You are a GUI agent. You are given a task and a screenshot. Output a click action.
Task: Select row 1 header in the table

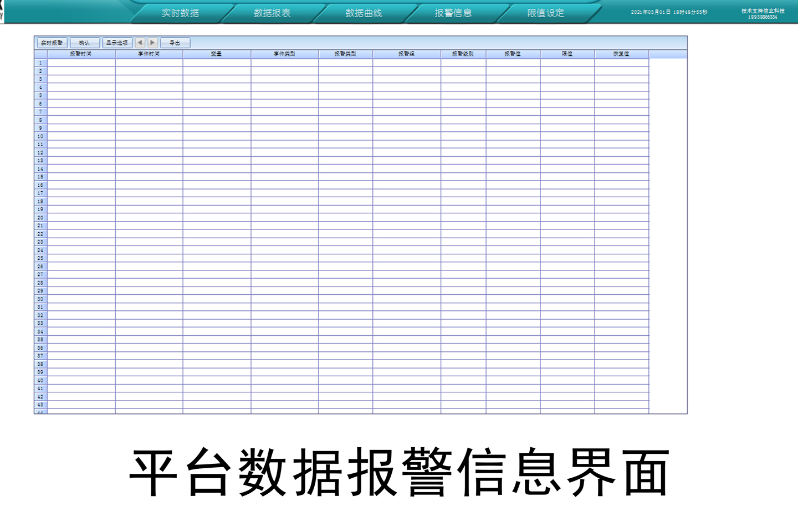(x=40, y=63)
